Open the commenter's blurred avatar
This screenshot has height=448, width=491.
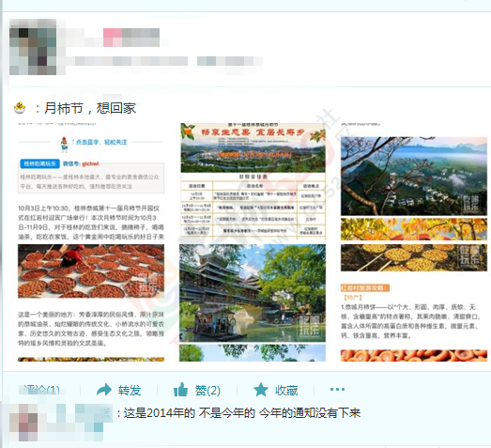pos(23,423)
